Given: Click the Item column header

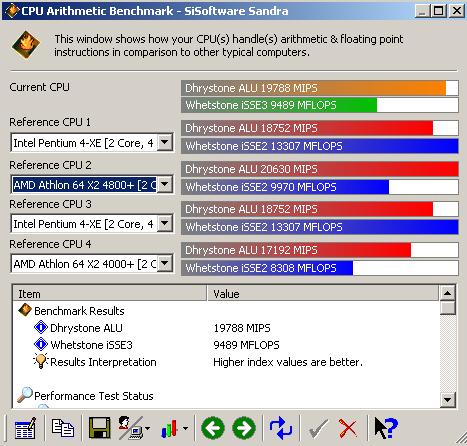Looking at the screenshot, I should pos(110,294).
